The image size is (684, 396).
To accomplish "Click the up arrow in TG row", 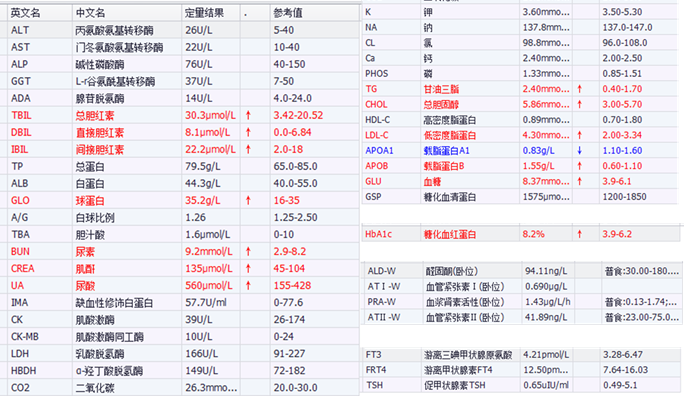I will [x=579, y=89].
